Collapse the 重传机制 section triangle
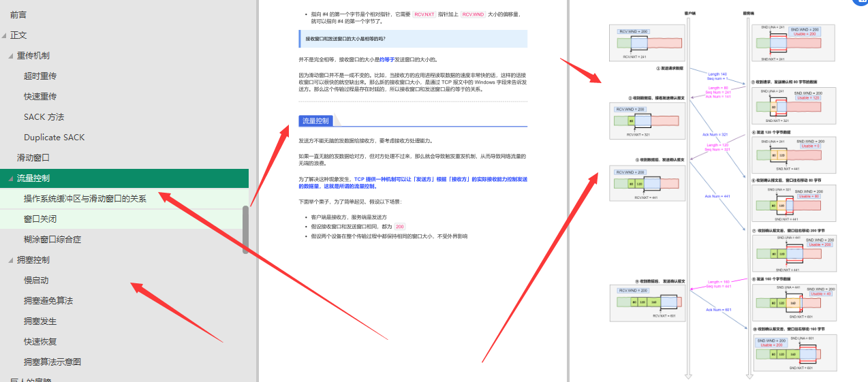This screenshot has height=382, width=868. point(11,56)
